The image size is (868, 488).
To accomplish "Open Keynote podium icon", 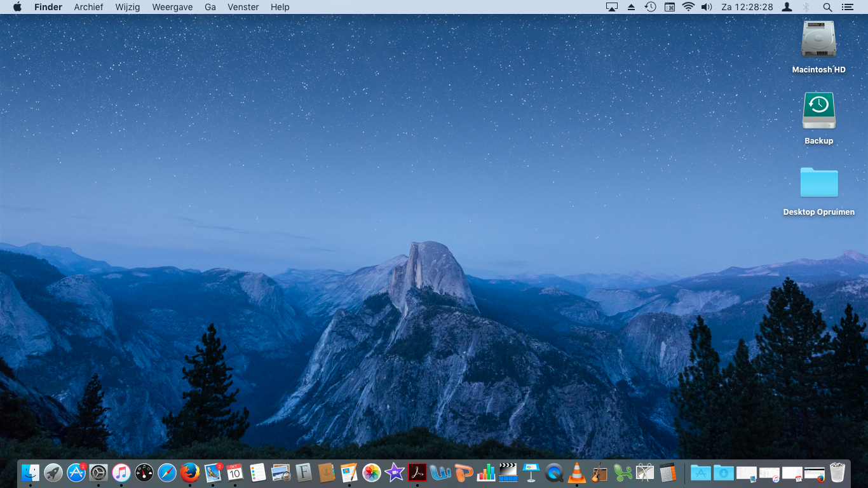I will pyautogui.click(x=531, y=472).
